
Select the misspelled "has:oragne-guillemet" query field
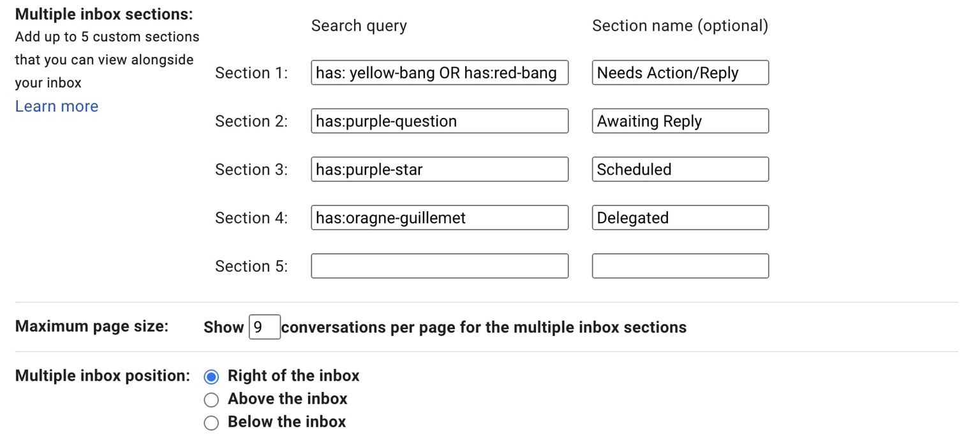(440, 217)
